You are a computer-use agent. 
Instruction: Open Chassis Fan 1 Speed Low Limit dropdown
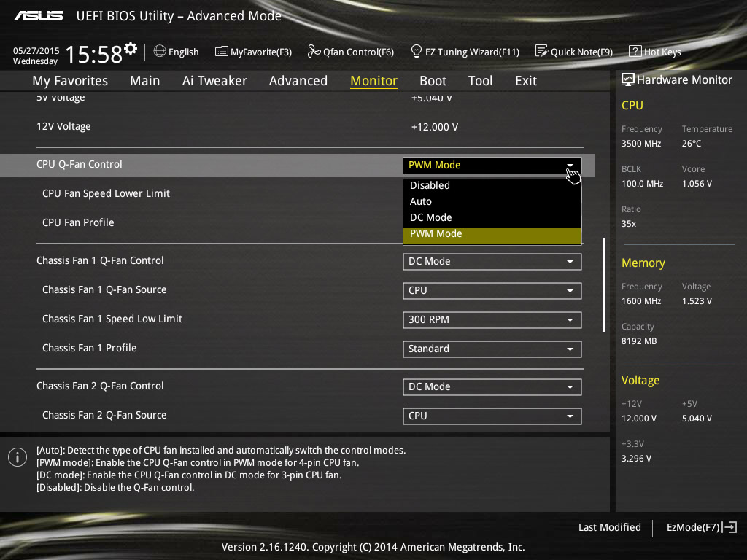click(x=492, y=319)
